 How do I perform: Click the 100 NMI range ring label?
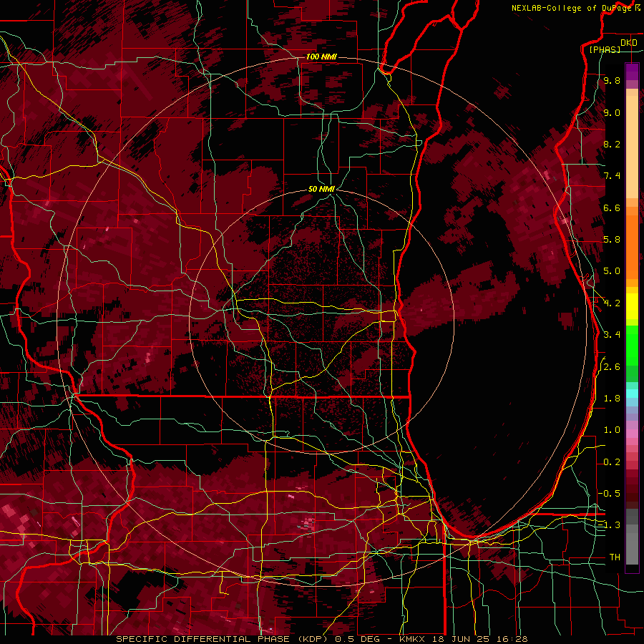point(321,57)
